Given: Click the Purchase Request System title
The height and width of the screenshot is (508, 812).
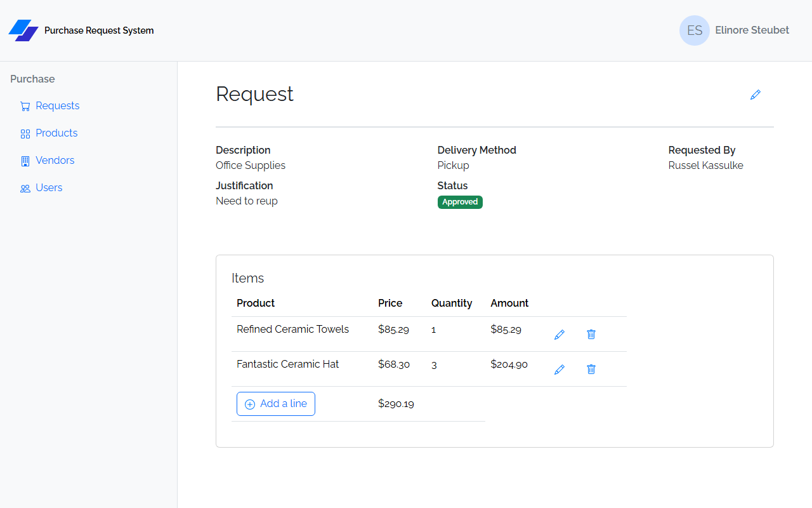Looking at the screenshot, I should (99, 30).
